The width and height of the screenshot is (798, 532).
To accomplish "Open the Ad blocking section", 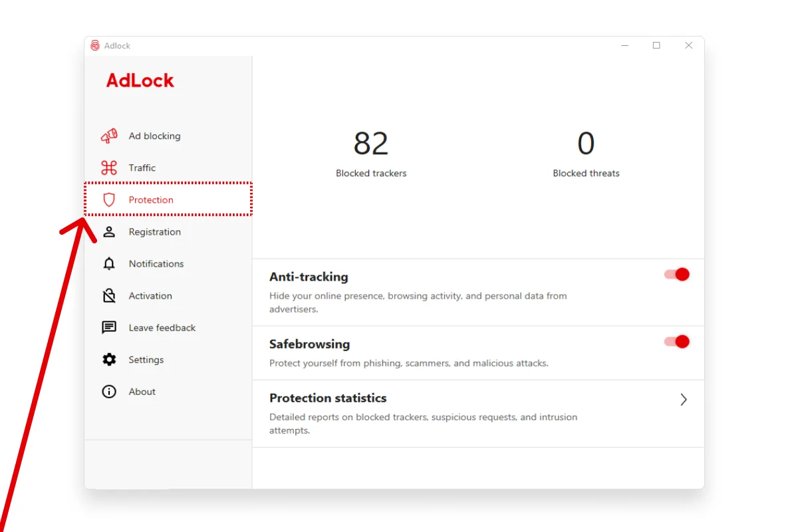I will click(x=168, y=136).
